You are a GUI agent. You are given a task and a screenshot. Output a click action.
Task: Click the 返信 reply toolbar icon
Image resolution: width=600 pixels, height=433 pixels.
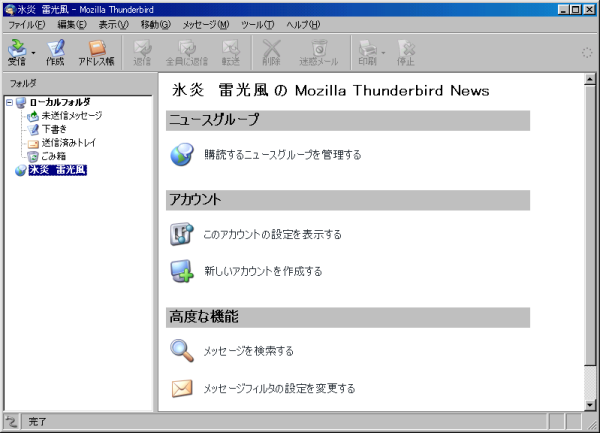[142, 52]
